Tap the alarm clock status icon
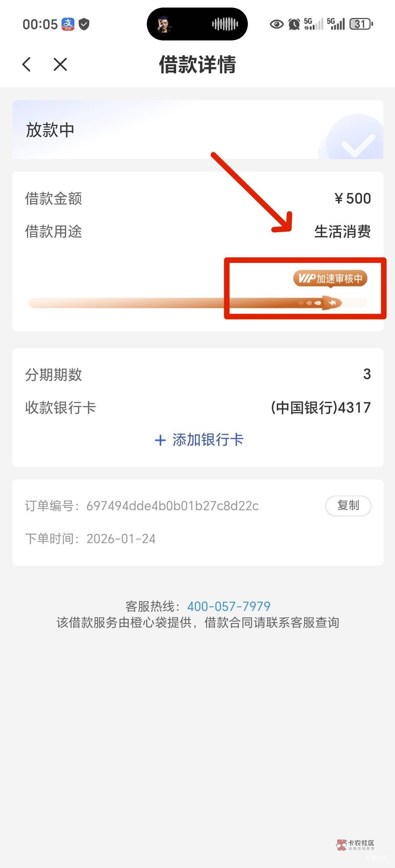The image size is (395, 868). pyautogui.click(x=294, y=24)
